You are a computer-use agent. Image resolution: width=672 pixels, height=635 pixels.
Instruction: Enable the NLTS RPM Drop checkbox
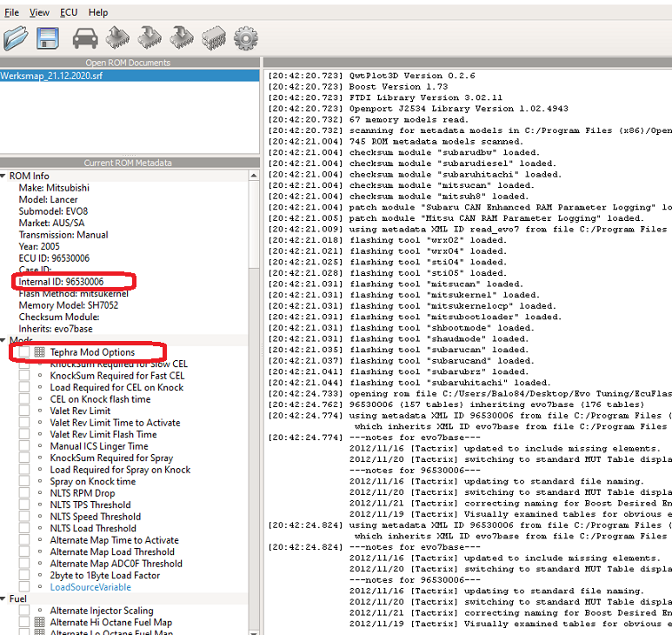coord(23,493)
